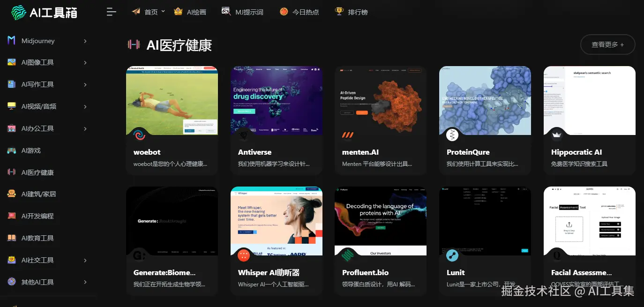The height and width of the screenshot is (307, 644).
Task: Click the AI开发编程 icon
Action: pos(12,216)
